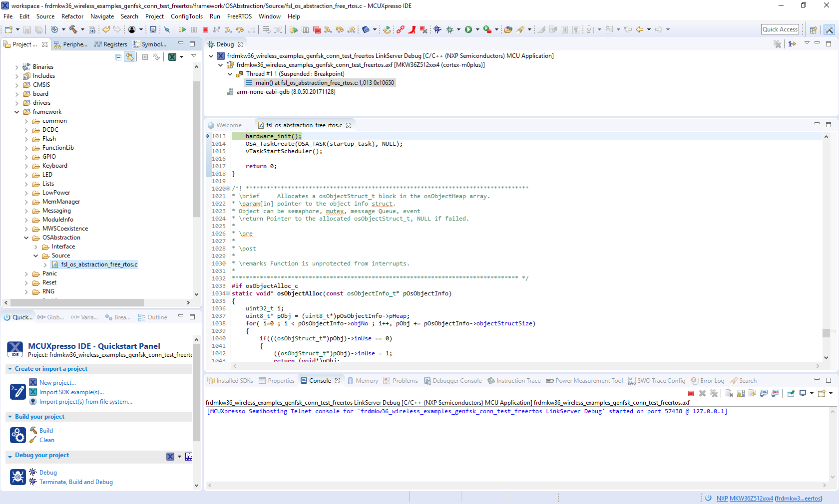Click the red Terminate stop button in toolbar
The height and width of the screenshot is (504, 839).
(205, 30)
